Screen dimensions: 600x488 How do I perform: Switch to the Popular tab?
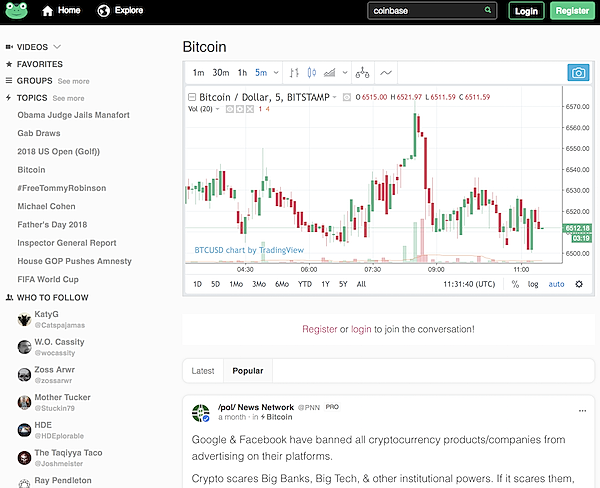click(x=248, y=371)
